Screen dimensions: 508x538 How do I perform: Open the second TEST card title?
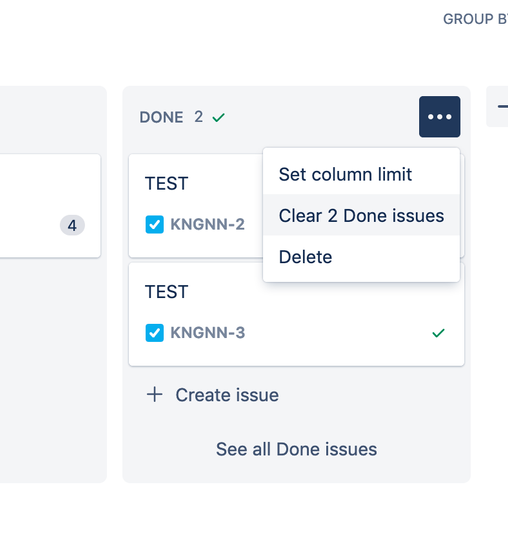[166, 292]
